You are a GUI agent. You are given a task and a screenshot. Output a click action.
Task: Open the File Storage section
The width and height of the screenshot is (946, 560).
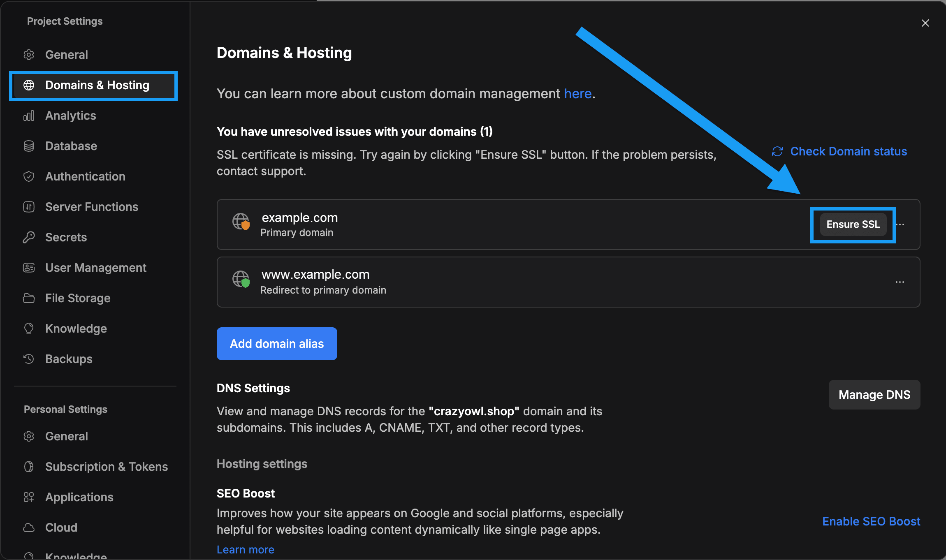pos(77,298)
